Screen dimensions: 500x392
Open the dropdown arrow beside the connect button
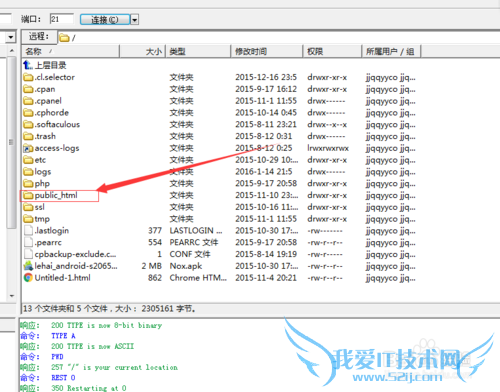point(134,20)
